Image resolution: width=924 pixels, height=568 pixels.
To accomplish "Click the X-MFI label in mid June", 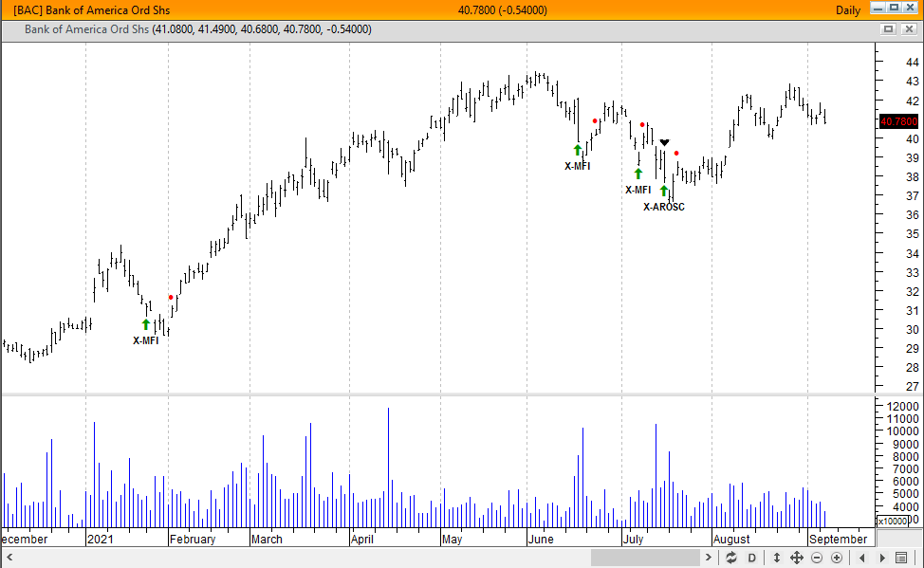I will (x=578, y=166).
